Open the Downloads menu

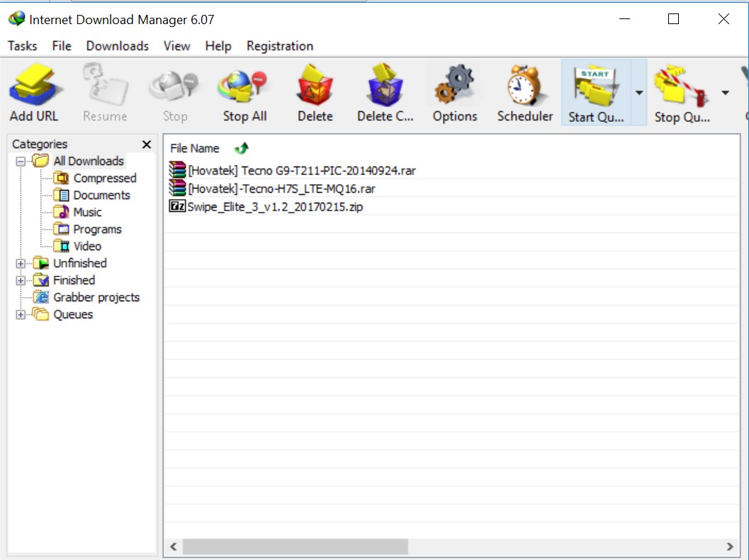point(117,45)
